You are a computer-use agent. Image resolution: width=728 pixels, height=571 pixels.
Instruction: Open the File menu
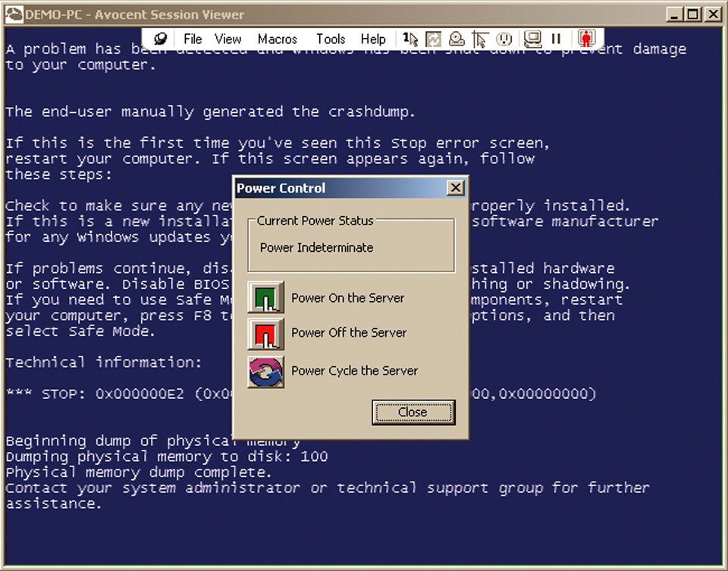point(193,39)
